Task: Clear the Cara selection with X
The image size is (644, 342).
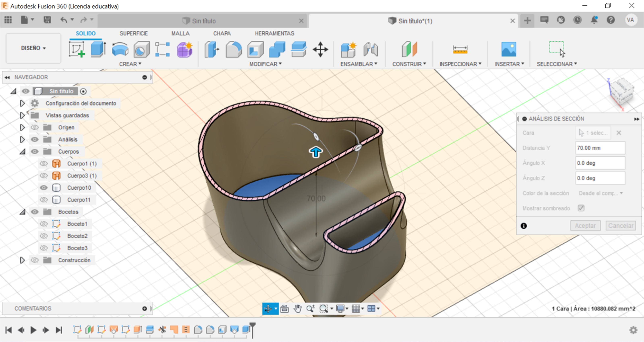Action: click(x=619, y=133)
